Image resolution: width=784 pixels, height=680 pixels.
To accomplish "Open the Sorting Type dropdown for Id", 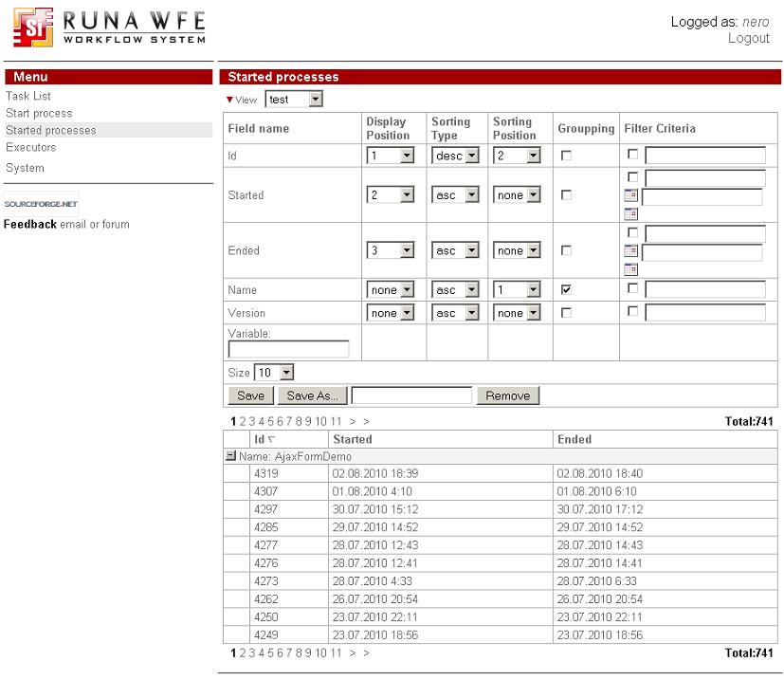I will 456,155.
